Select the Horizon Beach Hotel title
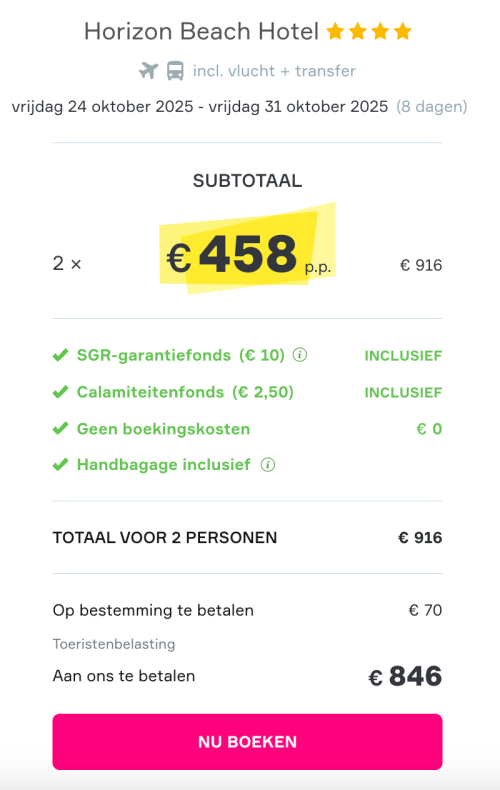 (201, 31)
